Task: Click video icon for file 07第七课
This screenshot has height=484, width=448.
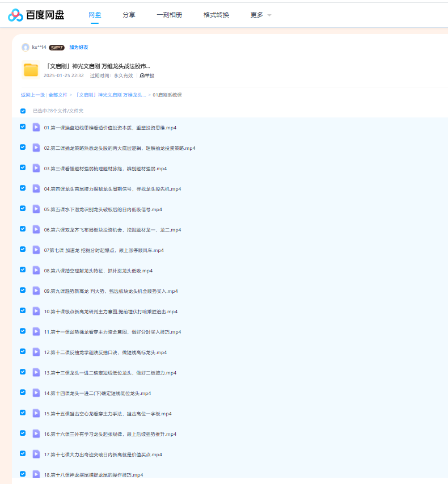Action: click(x=36, y=250)
